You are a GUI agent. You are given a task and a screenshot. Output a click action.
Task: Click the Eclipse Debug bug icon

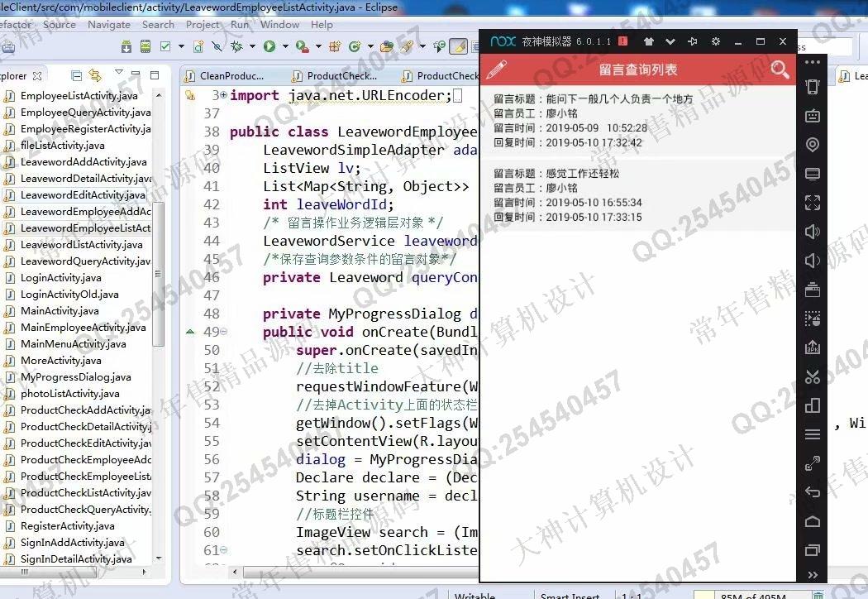pyautogui.click(x=237, y=46)
